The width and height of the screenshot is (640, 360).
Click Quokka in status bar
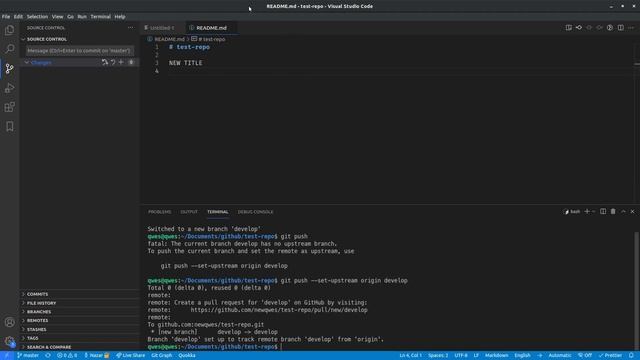coord(187,356)
